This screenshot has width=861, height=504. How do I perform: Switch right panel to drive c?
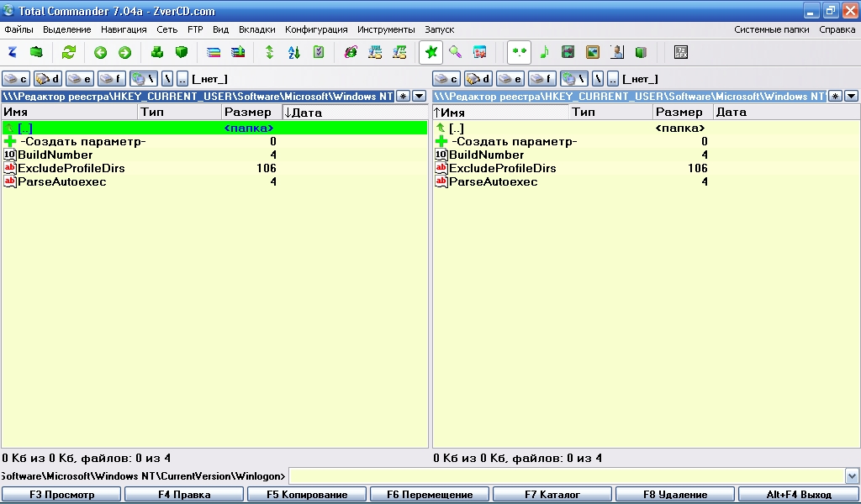pos(446,79)
